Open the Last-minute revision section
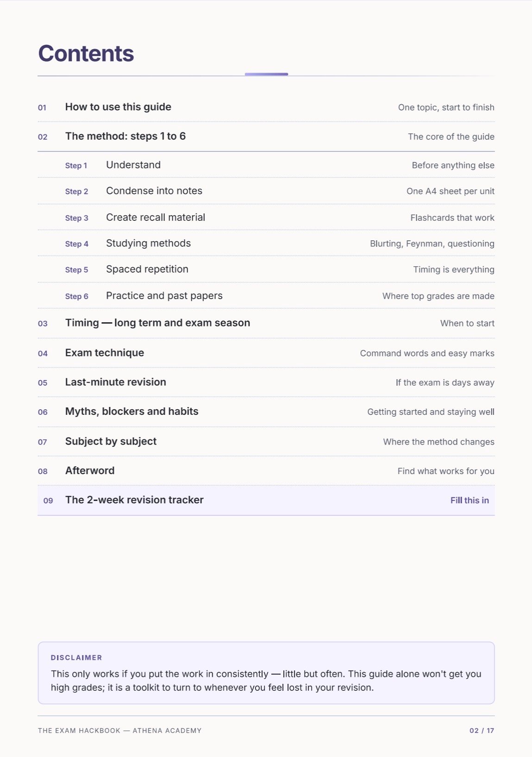This screenshot has height=757, width=532. pos(266,382)
